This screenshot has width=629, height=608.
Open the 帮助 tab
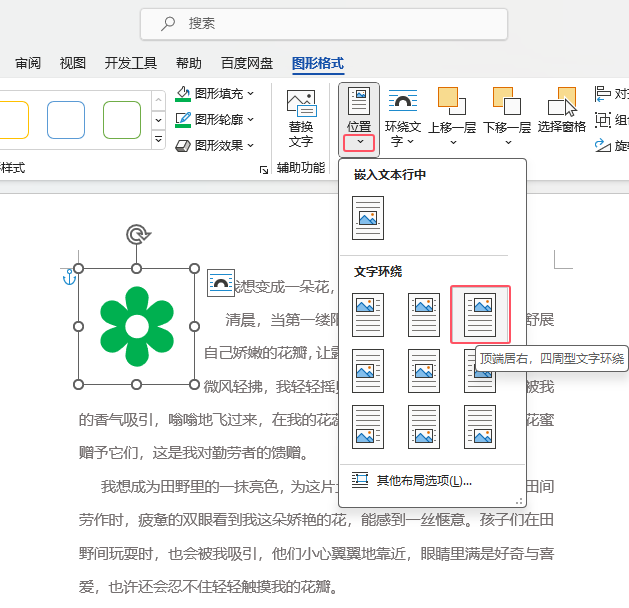tap(189, 63)
